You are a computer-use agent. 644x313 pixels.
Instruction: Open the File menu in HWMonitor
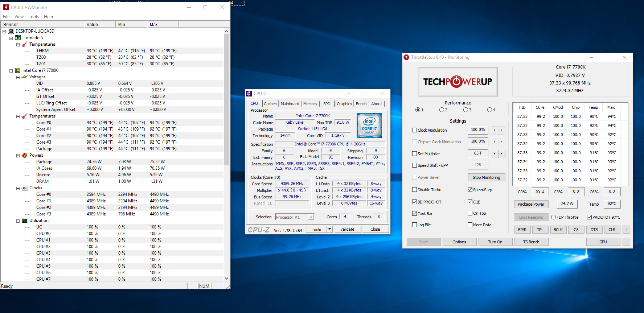pyautogui.click(x=6, y=17)
